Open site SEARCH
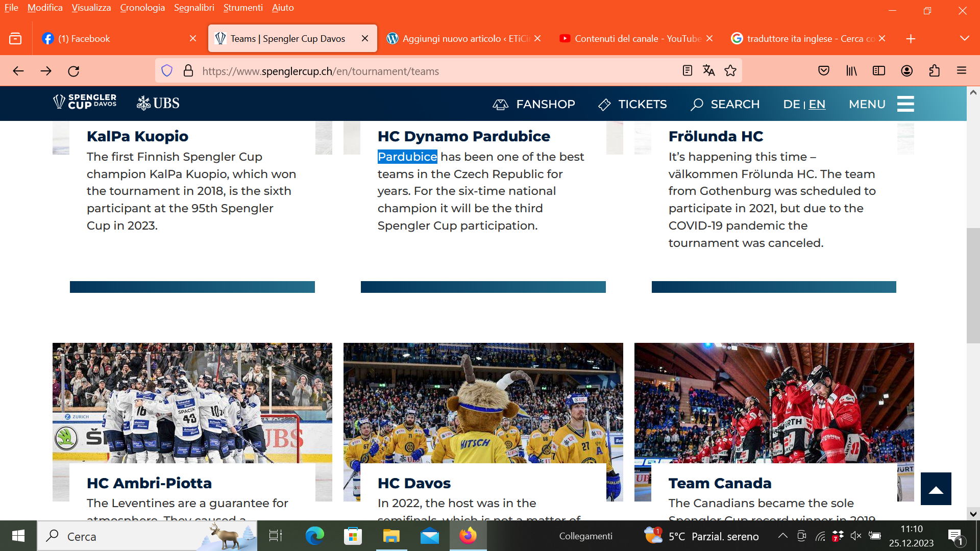Viewport: 980px width, 551px height. tap(725, 104)
